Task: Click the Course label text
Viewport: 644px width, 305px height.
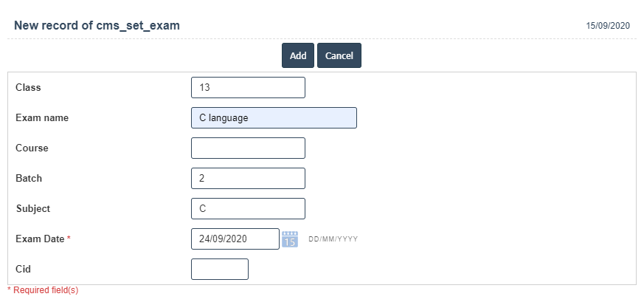Action: point(32,148)
